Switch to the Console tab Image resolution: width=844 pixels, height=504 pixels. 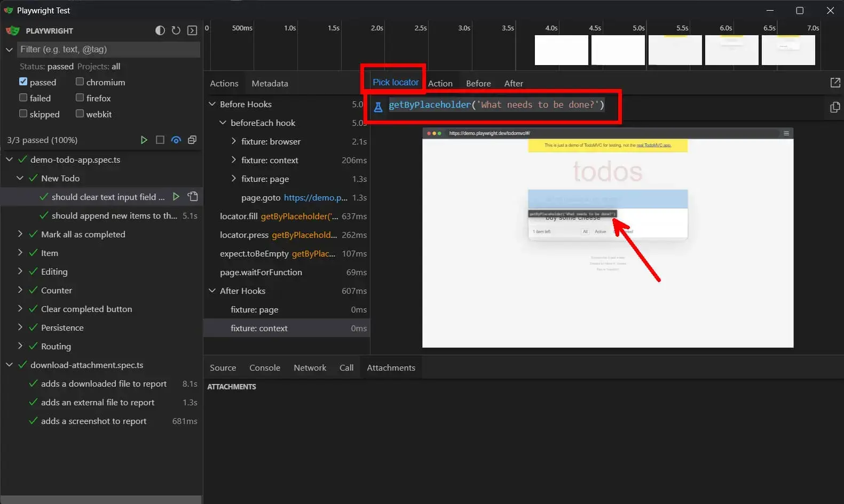click(x=265, y=367)
